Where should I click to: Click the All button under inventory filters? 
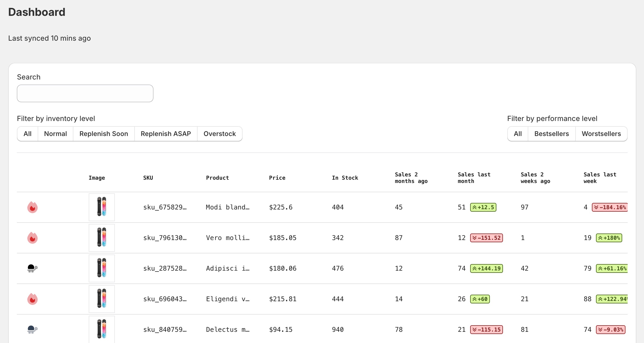coord(27,134)
